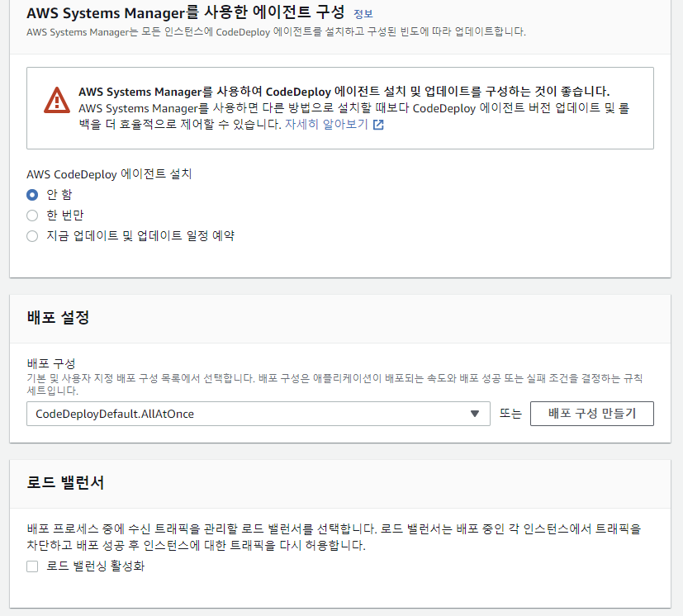Click the 배포 구성 field label

click(51, 363)
